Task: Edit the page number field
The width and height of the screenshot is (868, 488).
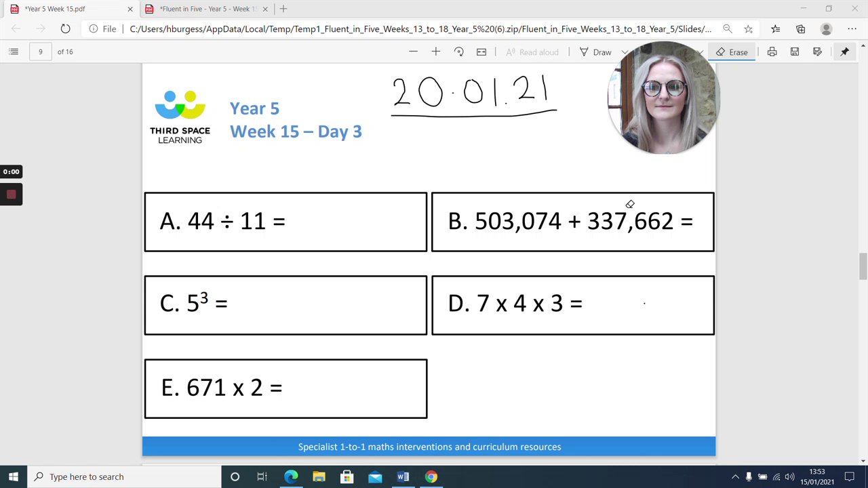Action: [x=40, y=52]
